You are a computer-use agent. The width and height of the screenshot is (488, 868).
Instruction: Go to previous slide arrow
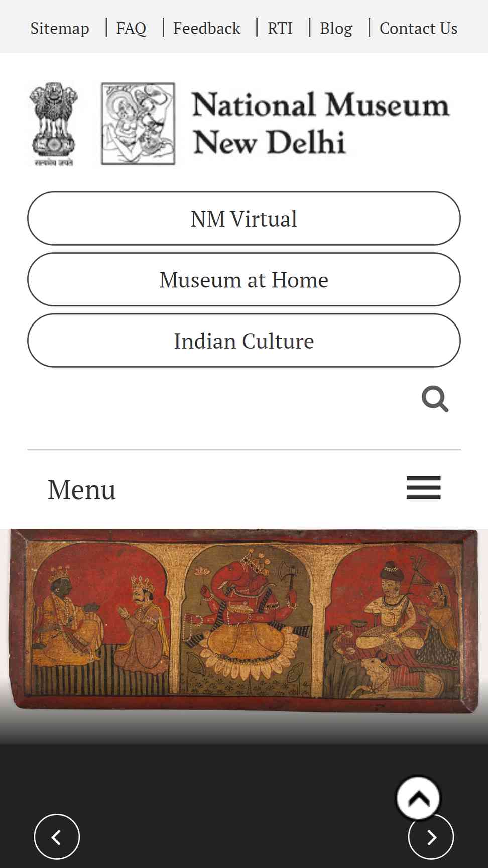click(x=57, y=837)
